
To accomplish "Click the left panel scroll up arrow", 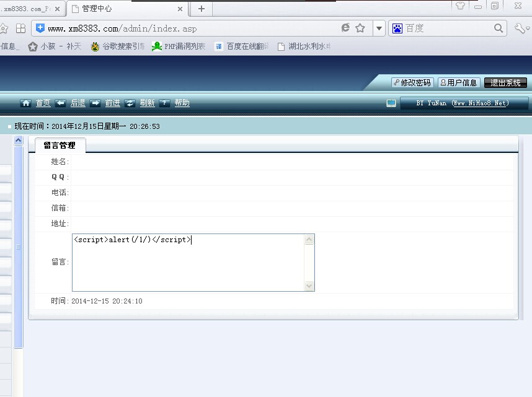I will pyautogui.click(x=19, y=140).
